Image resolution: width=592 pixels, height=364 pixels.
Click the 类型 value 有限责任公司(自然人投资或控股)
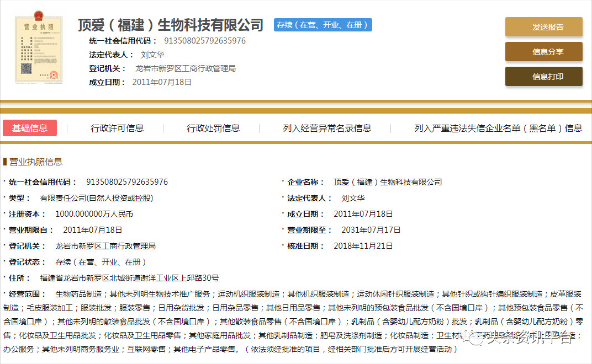click(97, 198)
